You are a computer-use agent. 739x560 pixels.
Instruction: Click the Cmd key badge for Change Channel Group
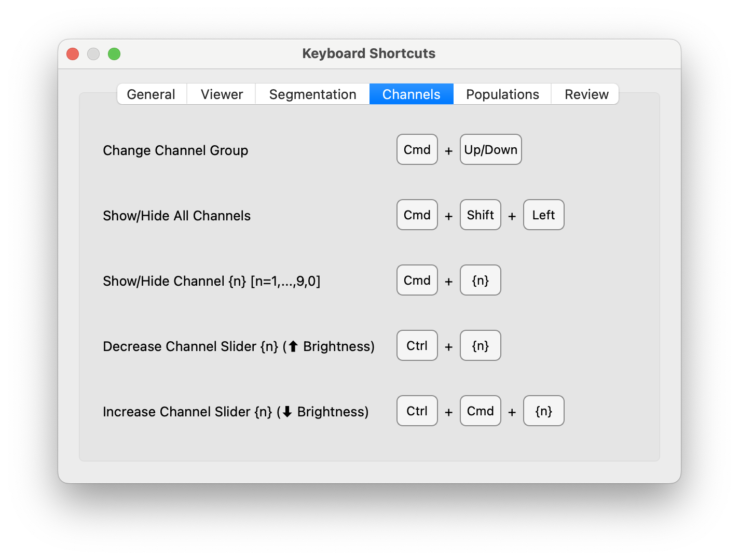(417, 149)
